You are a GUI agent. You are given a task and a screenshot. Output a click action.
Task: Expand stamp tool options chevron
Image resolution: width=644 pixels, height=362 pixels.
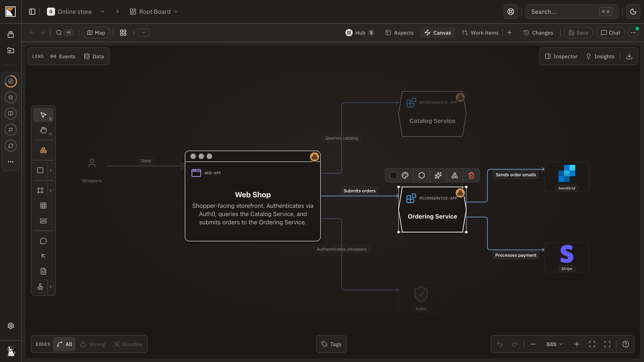(51, 286)
